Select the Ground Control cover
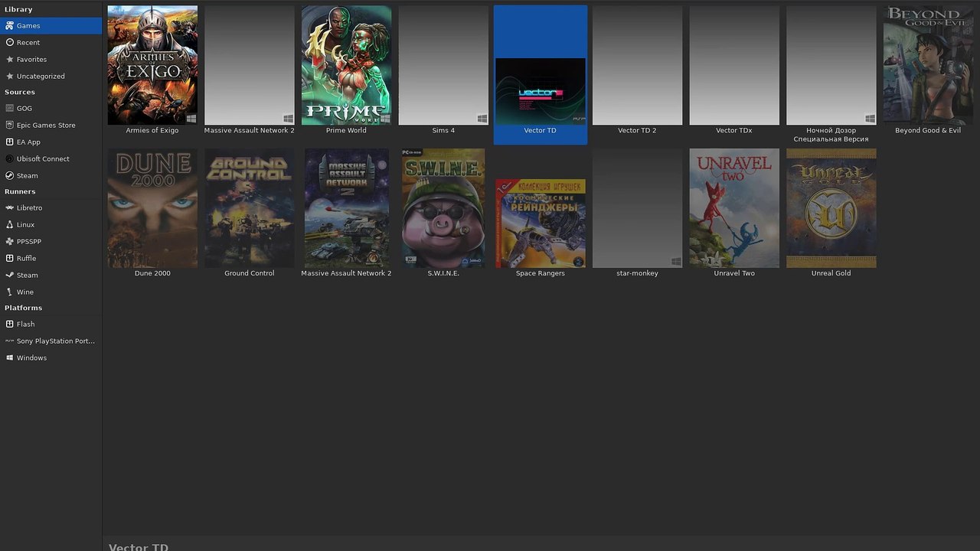This screenshot has height=551, width=980. 250,208
